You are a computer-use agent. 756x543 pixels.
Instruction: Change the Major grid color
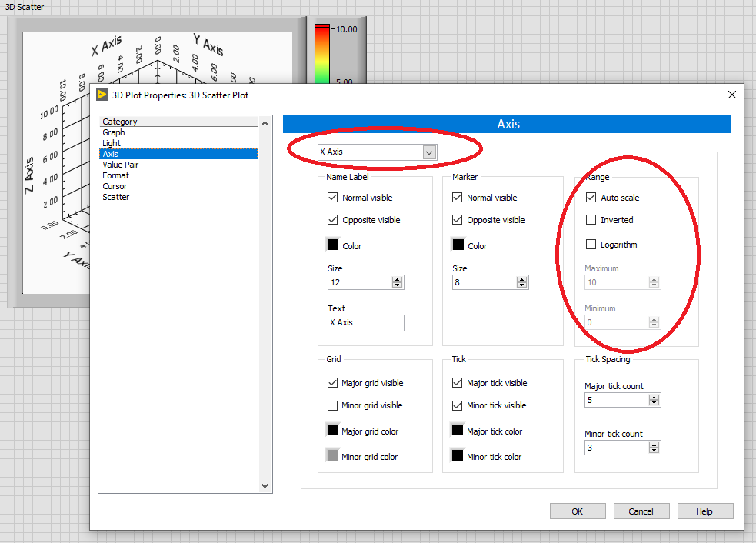click(334, 431)
